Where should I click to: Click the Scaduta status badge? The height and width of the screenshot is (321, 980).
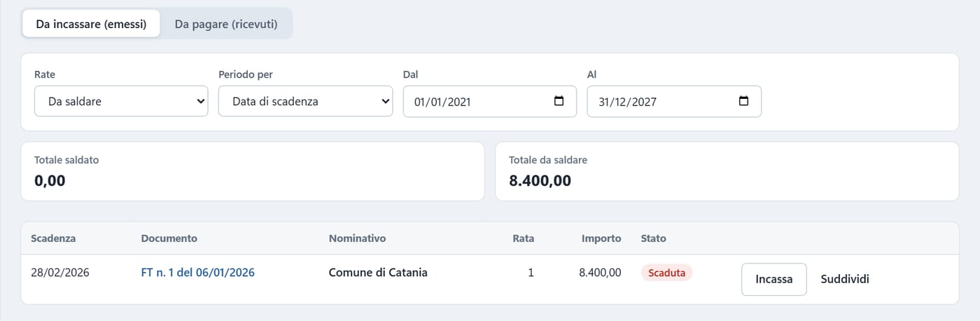pyautogui.click(x=666, y=273)
